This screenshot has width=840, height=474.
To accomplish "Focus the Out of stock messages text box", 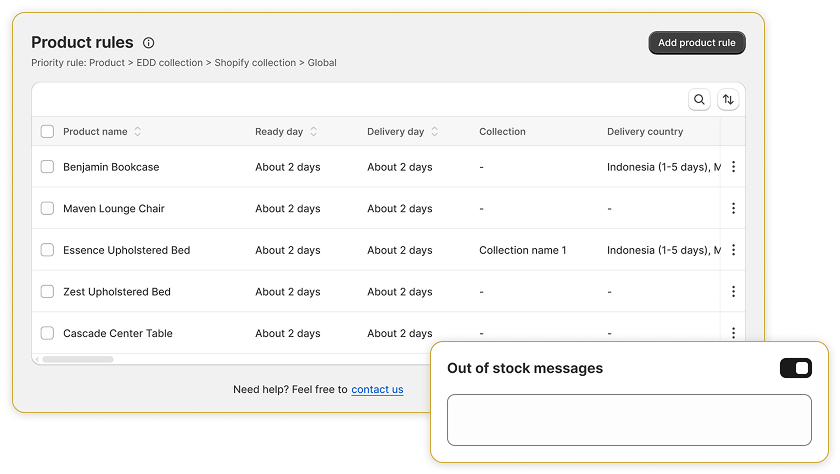I will pyautogui.click(x=629, y=420).
